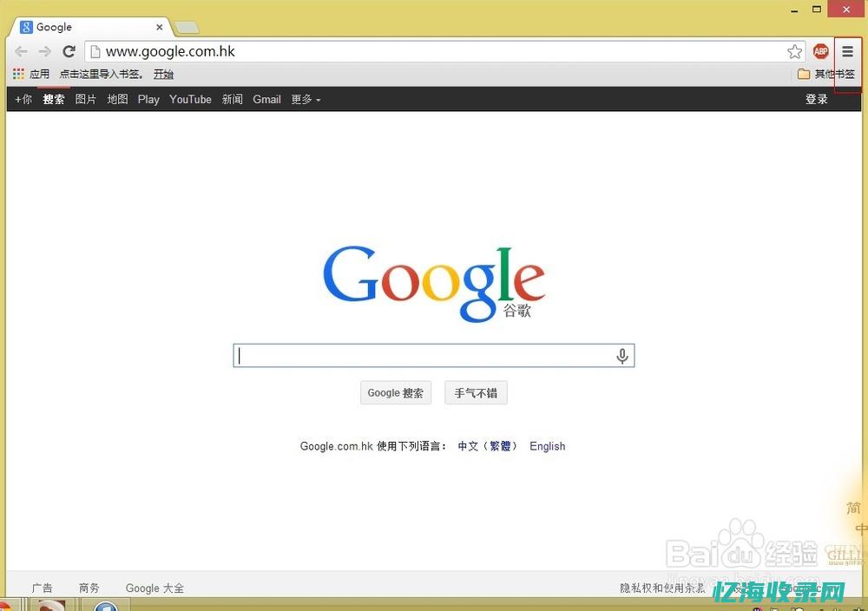Viewport: 868px width, 611px height.
Task: Click the Google 搜索 button
Action: point(395,393)
